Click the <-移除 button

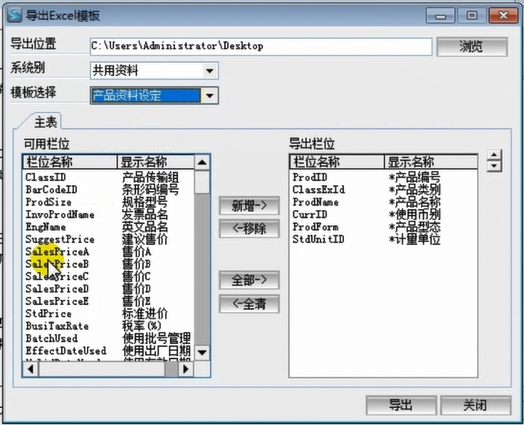(x=249, y=229)
